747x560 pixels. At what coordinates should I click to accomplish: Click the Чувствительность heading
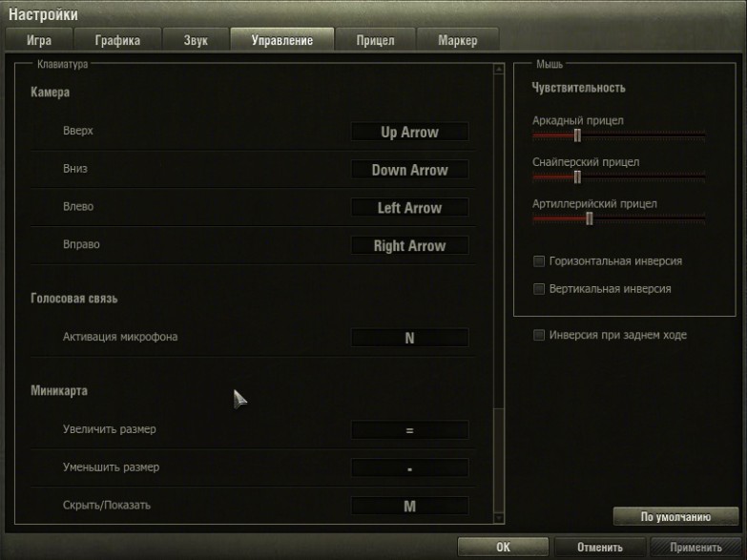click(x=578, y=88)
